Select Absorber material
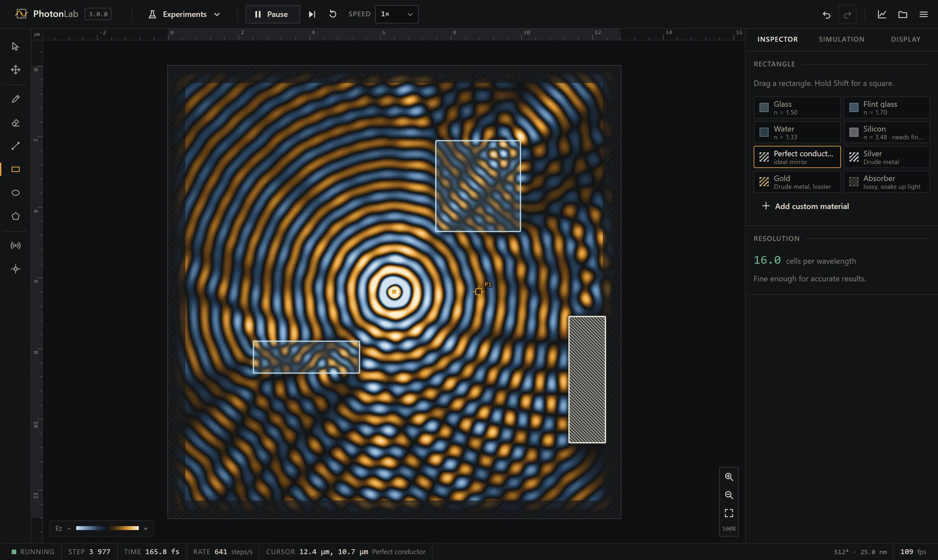This screenshot has width=938, height=560. 886,182
